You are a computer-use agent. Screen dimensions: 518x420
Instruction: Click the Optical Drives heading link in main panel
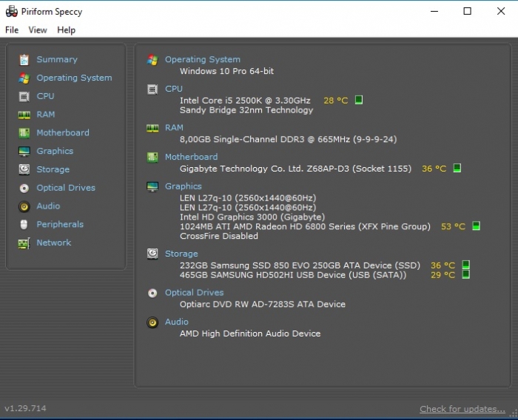coord(194,293)
